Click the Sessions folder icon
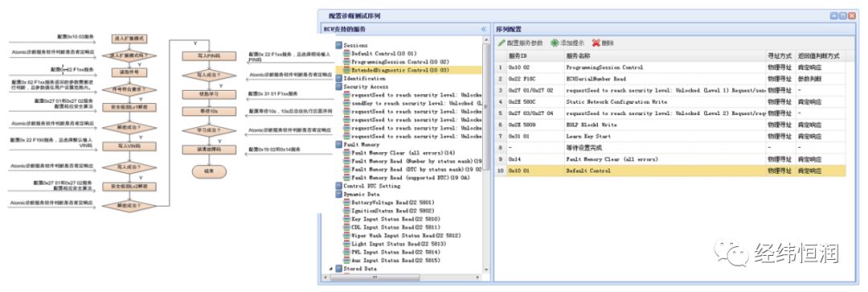The width and height of the screenshot is (868, 292). [x=338, y=45]
